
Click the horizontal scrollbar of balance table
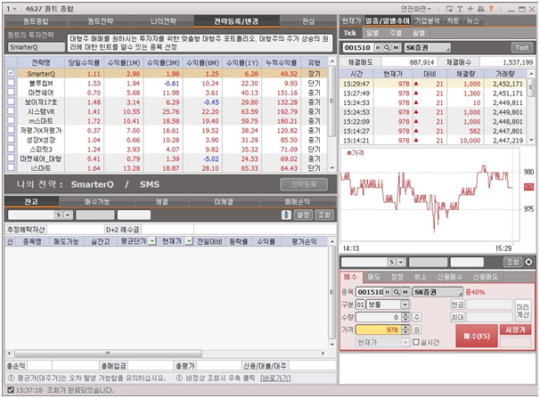pos(107,353)
